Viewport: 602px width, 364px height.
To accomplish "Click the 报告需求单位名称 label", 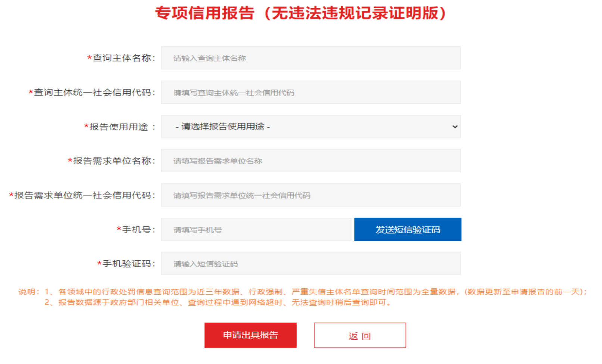I will [x=112, y=161].
